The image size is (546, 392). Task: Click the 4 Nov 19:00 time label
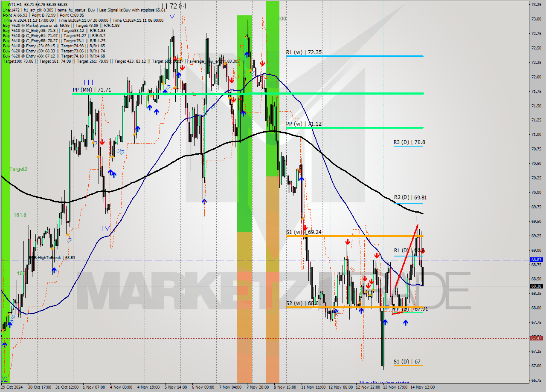[148, 387]
